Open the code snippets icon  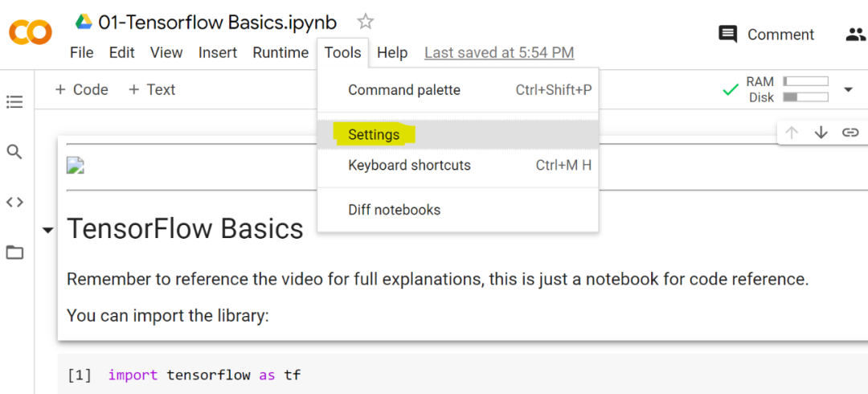tap(14, 202)
